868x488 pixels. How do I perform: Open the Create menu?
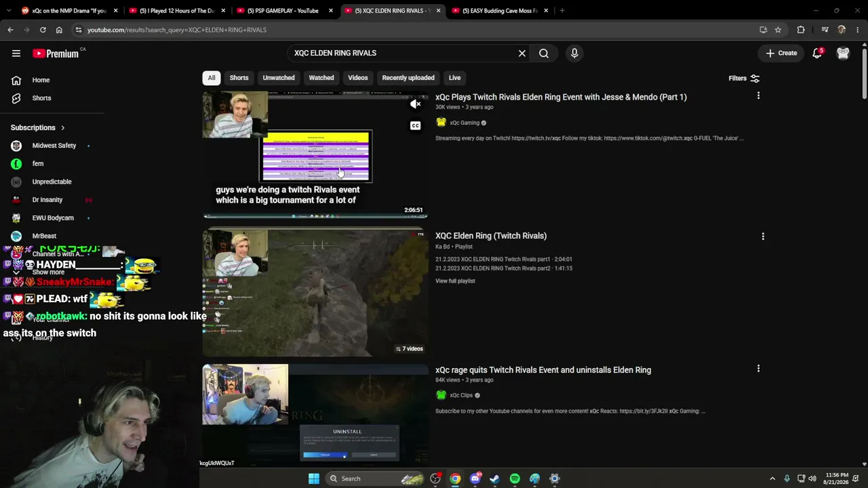pyautogui.click(x=782, y=53)
